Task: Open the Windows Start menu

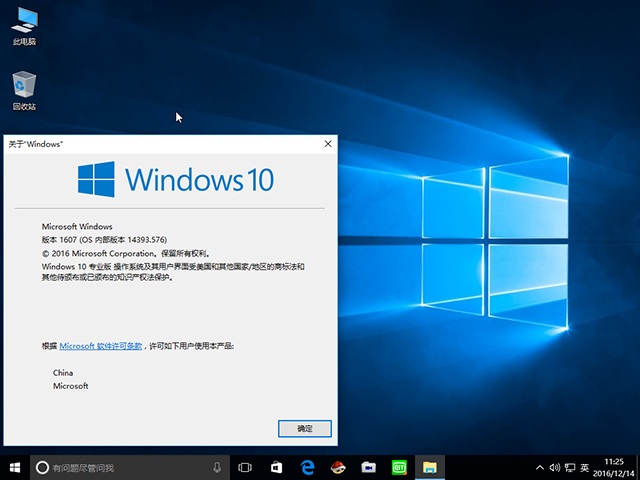Action: coord(15,467)
